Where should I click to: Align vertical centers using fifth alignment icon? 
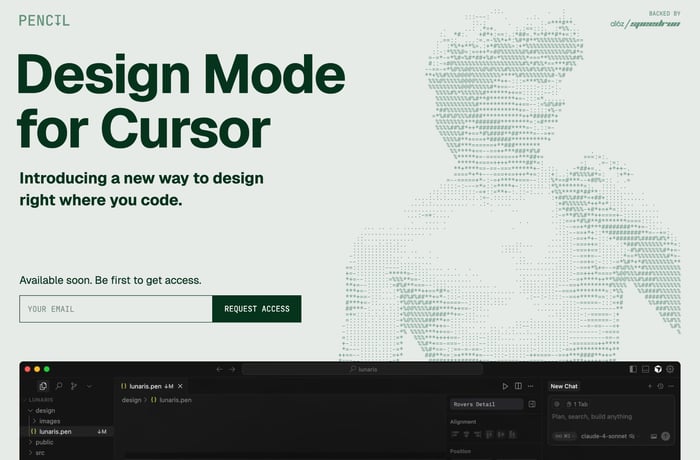coord(501,434)
